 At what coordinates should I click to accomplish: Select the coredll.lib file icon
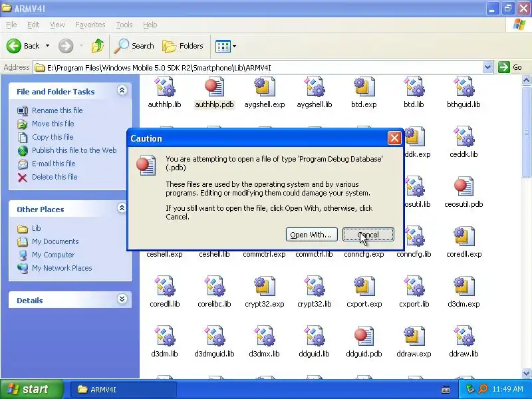(164, 287)
